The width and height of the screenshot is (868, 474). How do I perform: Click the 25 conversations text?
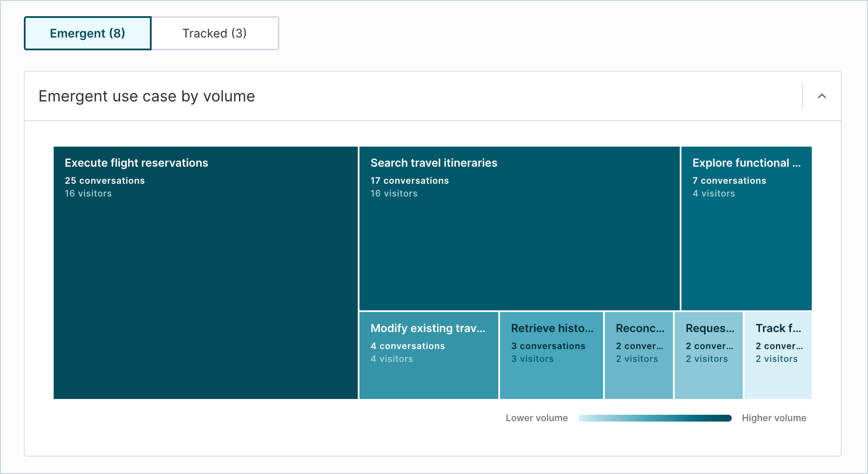[105, 181]
